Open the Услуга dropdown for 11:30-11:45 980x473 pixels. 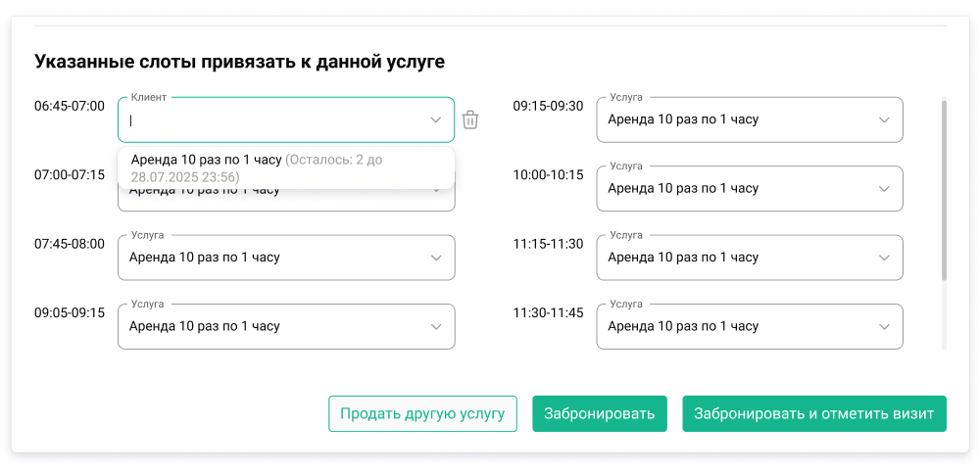pos(750,326)
